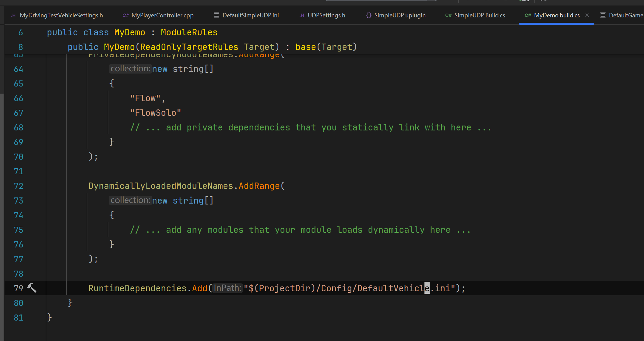Click the InPath inlay hint on line 79
644x341 pixels.
(227, 288)
